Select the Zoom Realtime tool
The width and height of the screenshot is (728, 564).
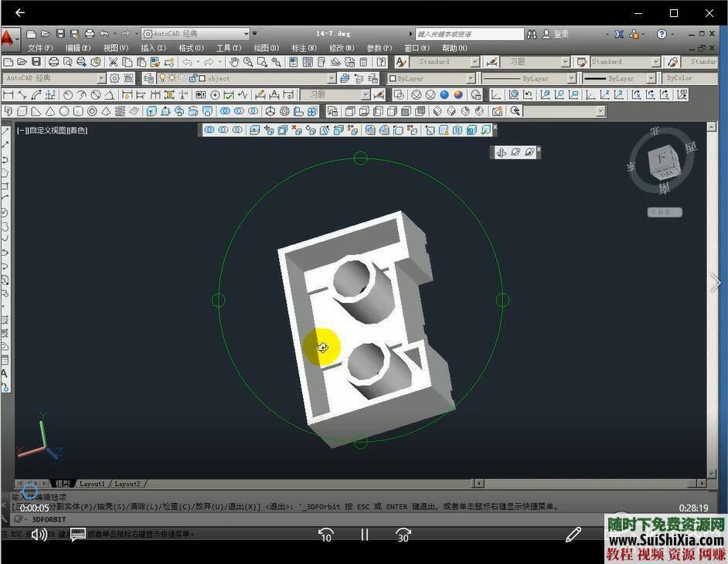247,62
